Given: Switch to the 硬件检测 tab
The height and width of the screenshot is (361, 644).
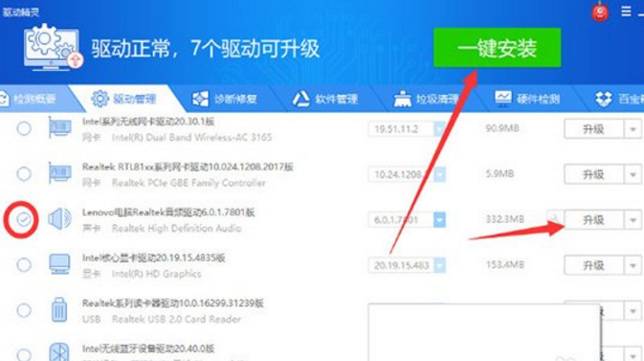Looking at the screenshot, I should (x=527, y=99).
